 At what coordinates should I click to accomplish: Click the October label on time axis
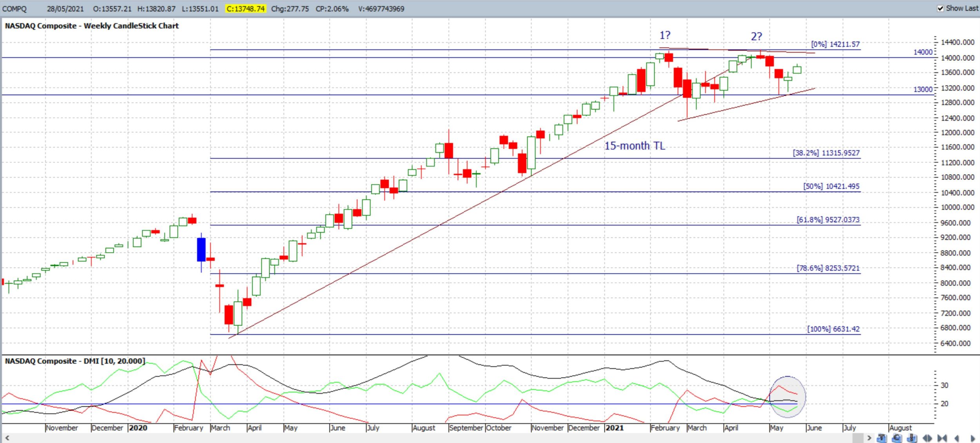pyautogui.click(x=499, y=428)
